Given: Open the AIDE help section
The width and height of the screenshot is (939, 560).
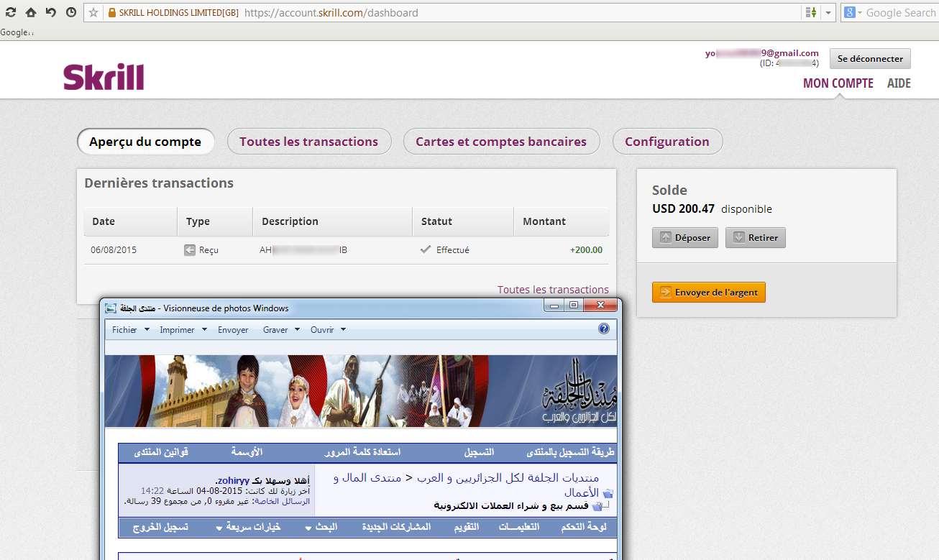Looking at the screenshot, I should pyautogui.click(x=899, y=83).
